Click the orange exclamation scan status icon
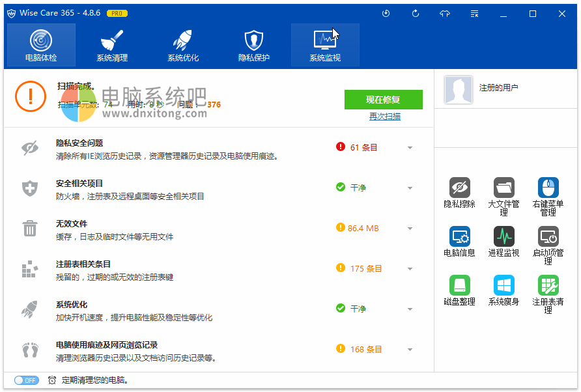 (31, 96)
